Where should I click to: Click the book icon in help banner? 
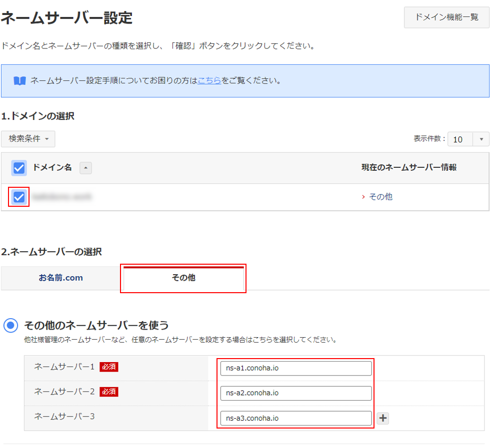pos(19,81)
